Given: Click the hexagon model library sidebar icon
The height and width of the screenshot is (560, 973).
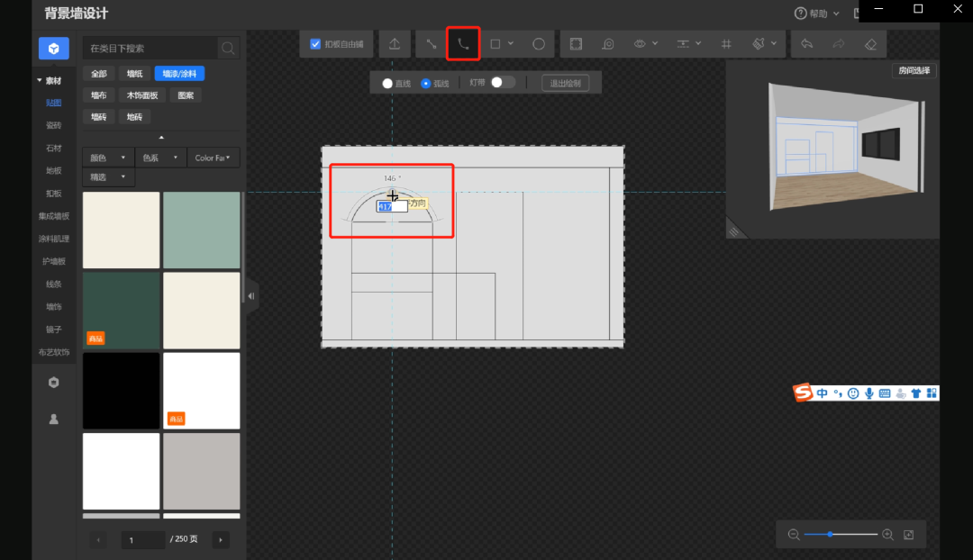Looking at the screenshot, I should point(54,383).
